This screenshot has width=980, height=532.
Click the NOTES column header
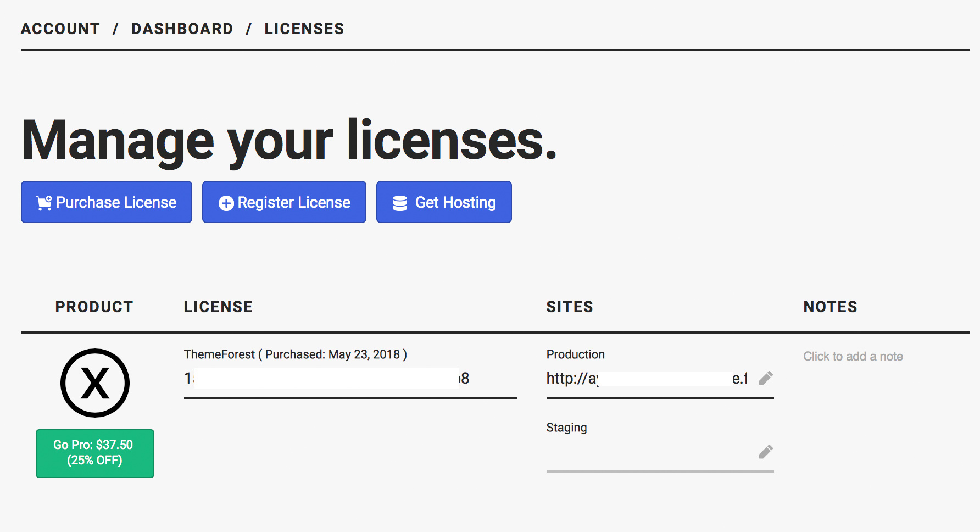830,307
